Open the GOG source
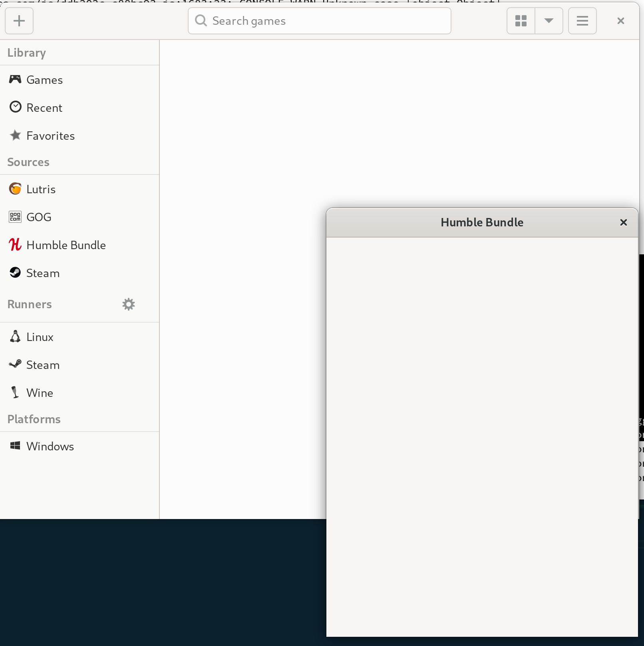 pyautogui.click(x=39, y=217)
